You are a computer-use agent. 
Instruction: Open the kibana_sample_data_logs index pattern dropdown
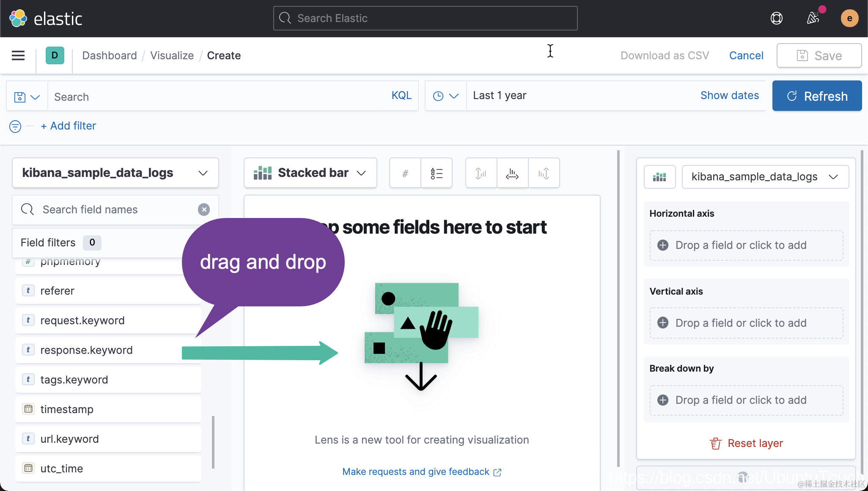pyautogui.click(x=115, y=173)
